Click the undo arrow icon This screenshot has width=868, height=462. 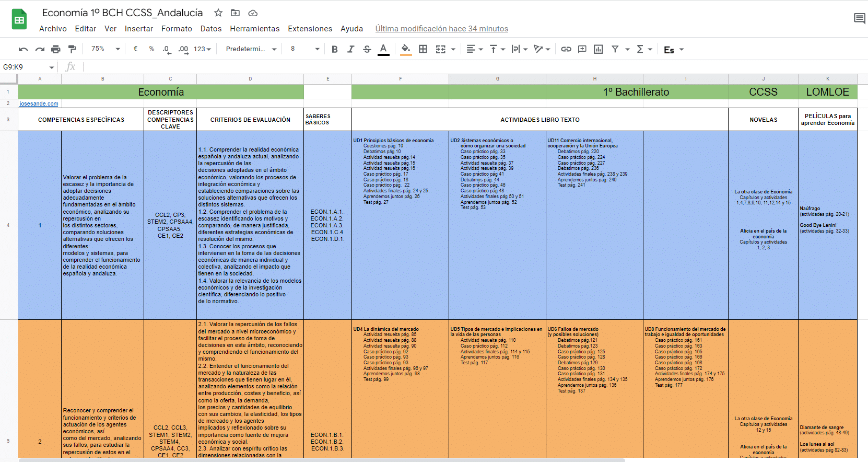[23, 49]
